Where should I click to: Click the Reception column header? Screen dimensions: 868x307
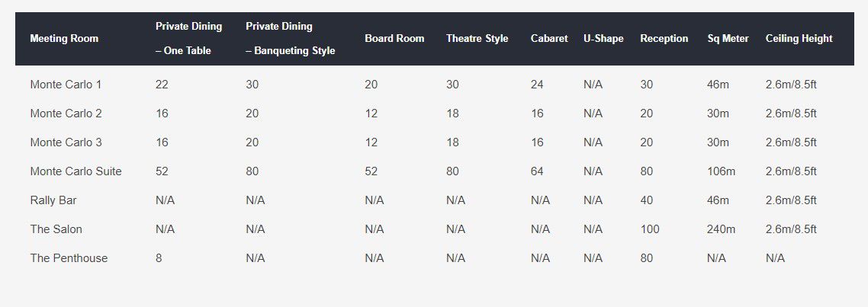point(664,39)
